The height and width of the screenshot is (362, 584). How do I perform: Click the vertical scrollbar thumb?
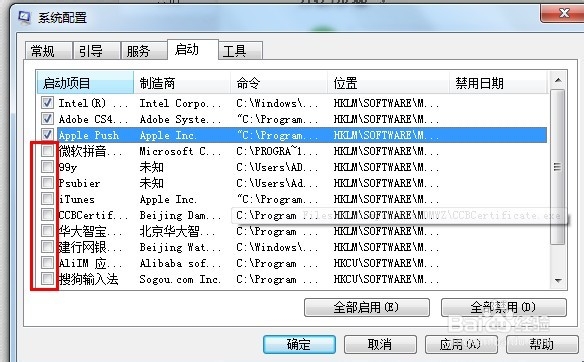pos(558,167)
